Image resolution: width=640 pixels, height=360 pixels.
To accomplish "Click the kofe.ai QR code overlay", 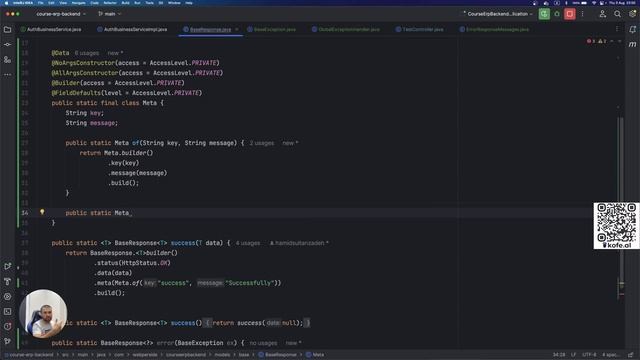I will tap(616, 225).
